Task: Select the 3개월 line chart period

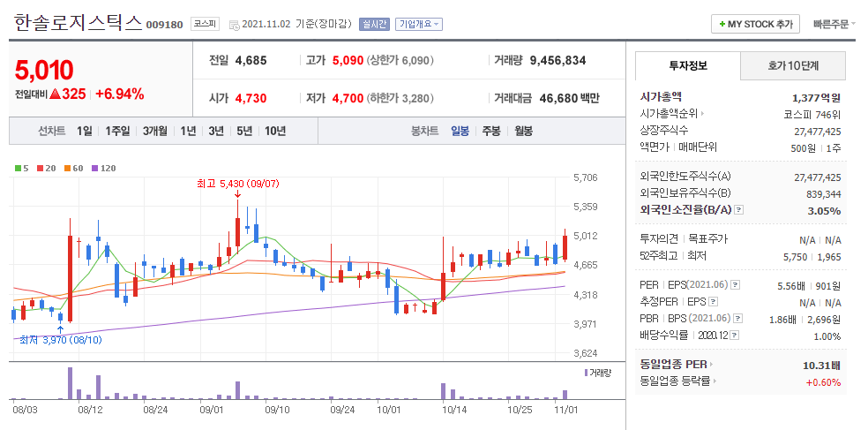Action: click(x=154, y=132)
